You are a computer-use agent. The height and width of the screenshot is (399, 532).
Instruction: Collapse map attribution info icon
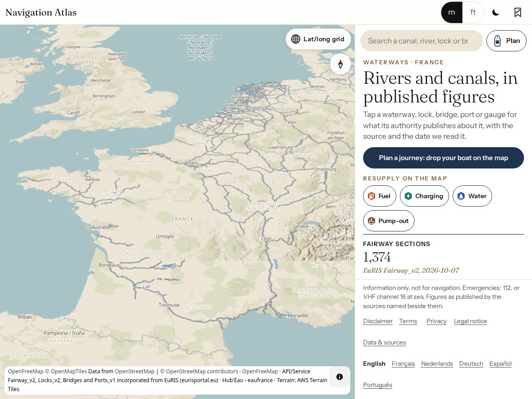point(340,377)
